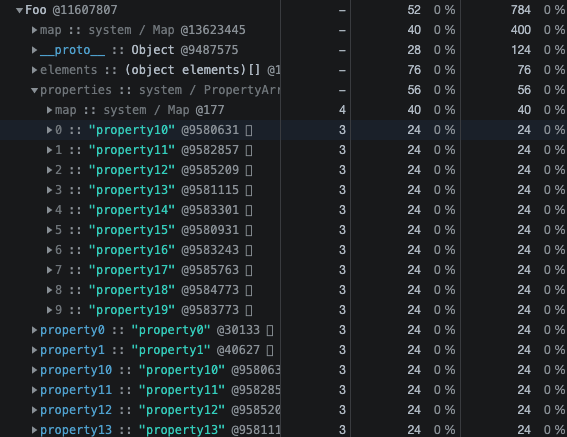
Task: Click the square icon after @9584773
Action: 249,290
